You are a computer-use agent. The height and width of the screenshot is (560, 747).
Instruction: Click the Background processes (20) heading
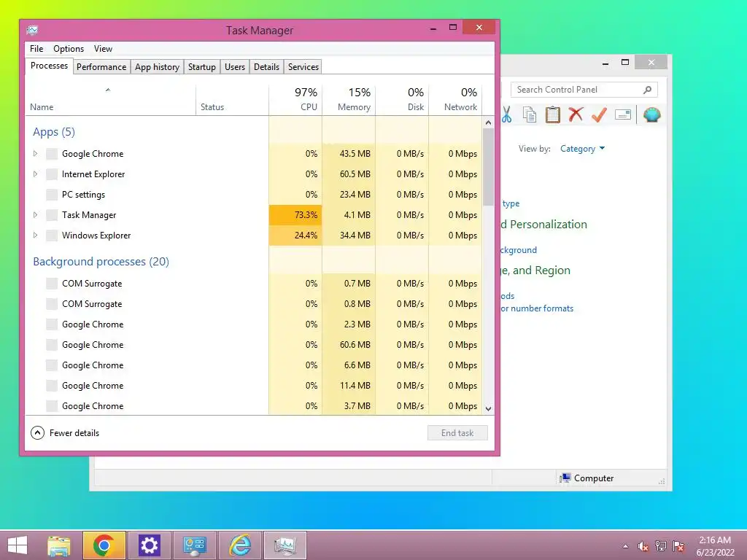pyautogui.click(x=101, y=262)
